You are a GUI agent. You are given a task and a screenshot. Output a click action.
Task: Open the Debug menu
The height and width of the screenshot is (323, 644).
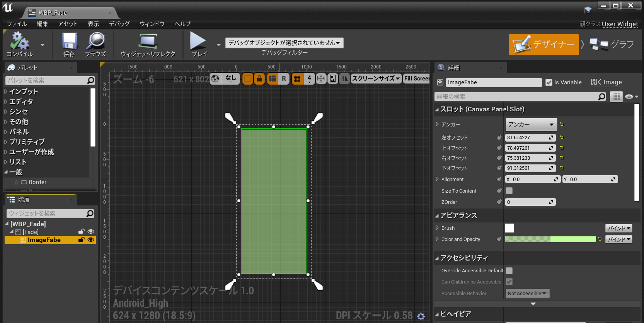tap(119, 24)
